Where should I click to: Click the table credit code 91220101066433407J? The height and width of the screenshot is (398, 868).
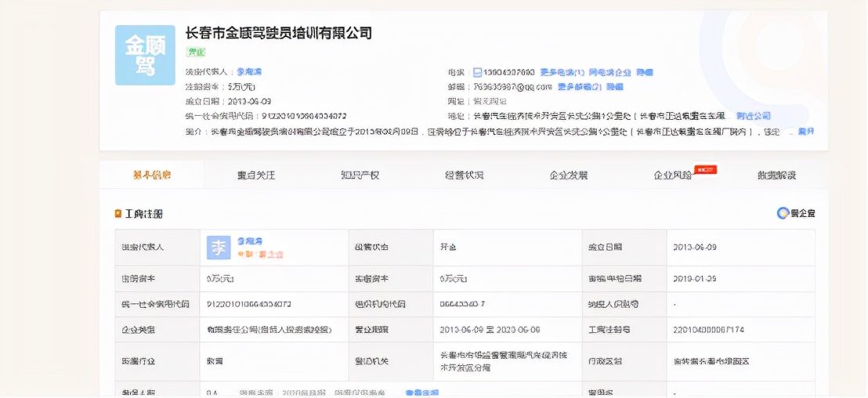tap(249, 305)
